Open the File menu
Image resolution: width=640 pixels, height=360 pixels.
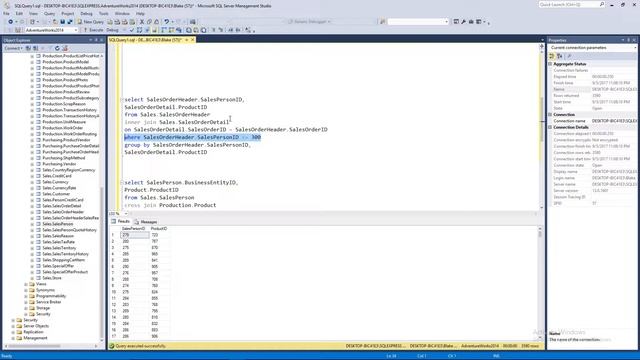coord(7,13)
